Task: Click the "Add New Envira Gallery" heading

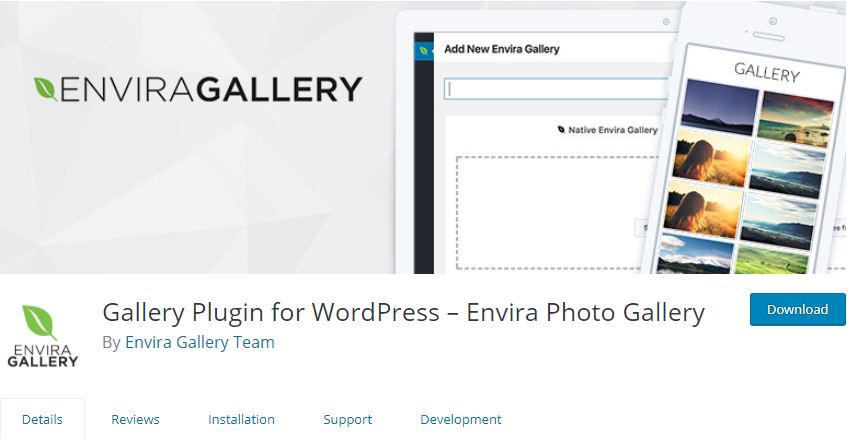Action: coord(501,49)
